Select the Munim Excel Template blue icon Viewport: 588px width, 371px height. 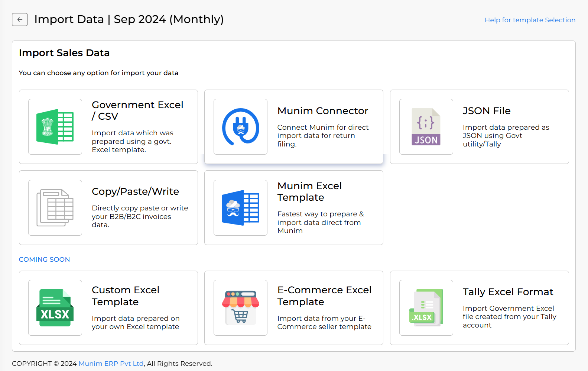[240, 208]
